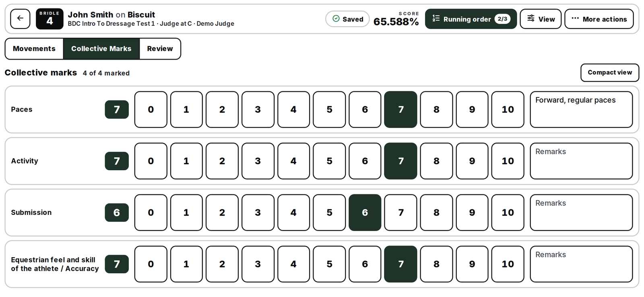Set Submission mark to 1

click(x=186, y=212)
